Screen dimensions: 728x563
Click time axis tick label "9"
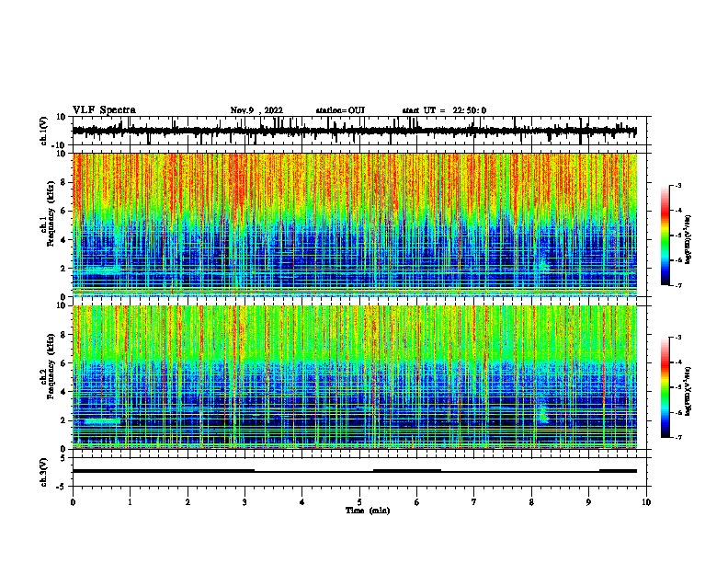(x=588, y=502)
